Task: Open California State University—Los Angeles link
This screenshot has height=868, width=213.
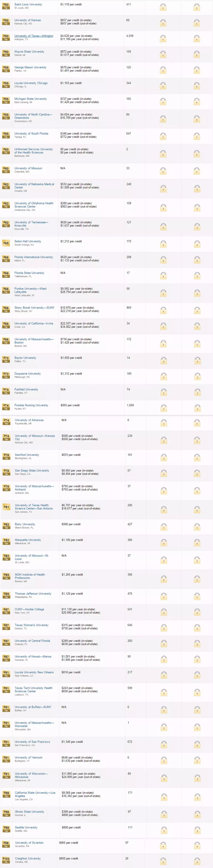Action: click(35, 794)
